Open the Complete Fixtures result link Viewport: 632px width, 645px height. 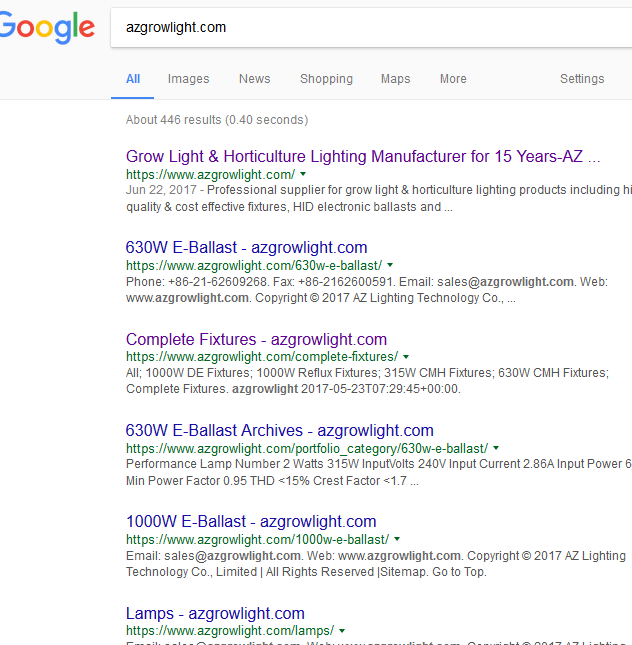click(256, 339)
